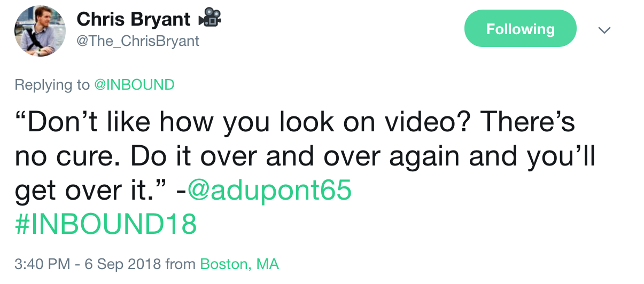644x284 pixels.
Task: Visit the @The_ChrisBryant handle
Action: [138, 41]
